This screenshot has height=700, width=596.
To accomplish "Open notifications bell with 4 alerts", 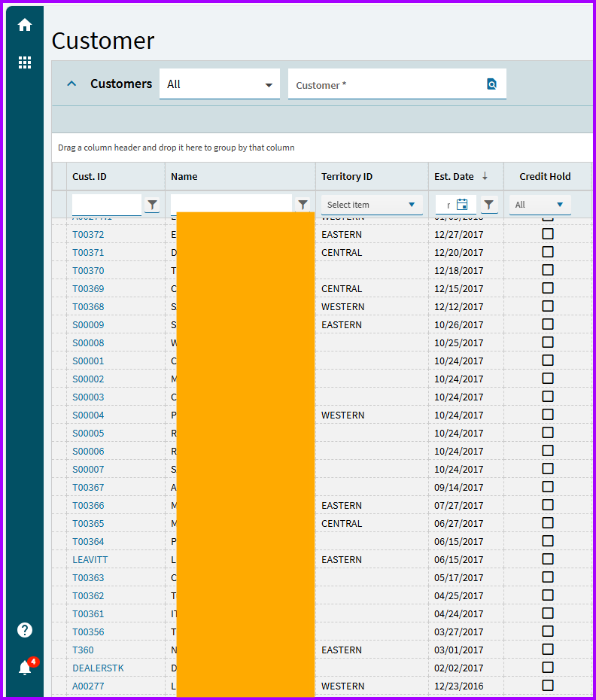I will pyautogui.click(x=26, y=668).
